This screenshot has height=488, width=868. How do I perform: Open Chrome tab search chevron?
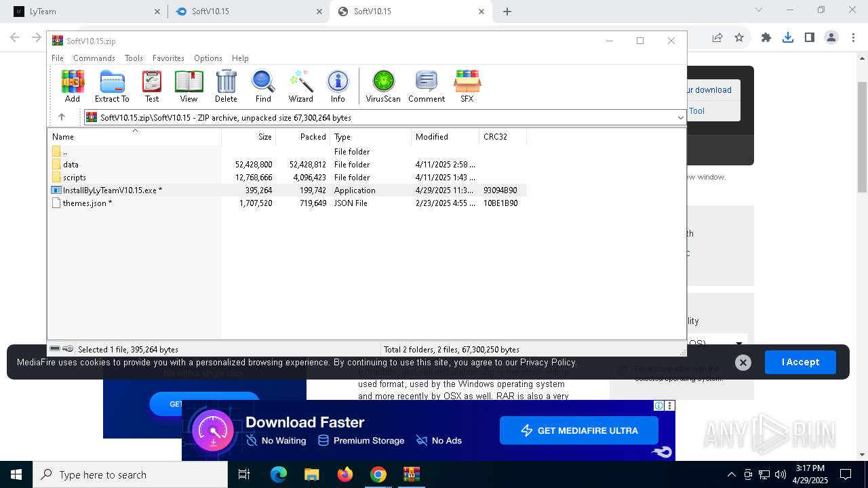(x=759, y=10)
